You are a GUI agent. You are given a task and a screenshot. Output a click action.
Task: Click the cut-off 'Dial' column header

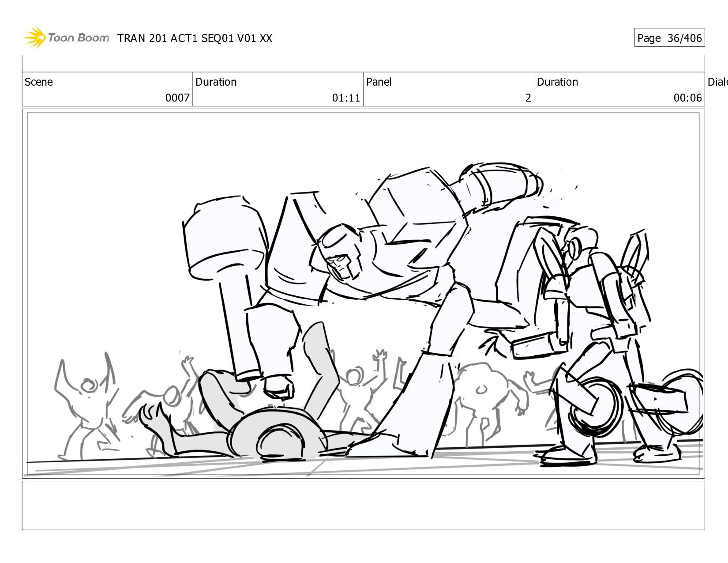click(x=717, y=82)
